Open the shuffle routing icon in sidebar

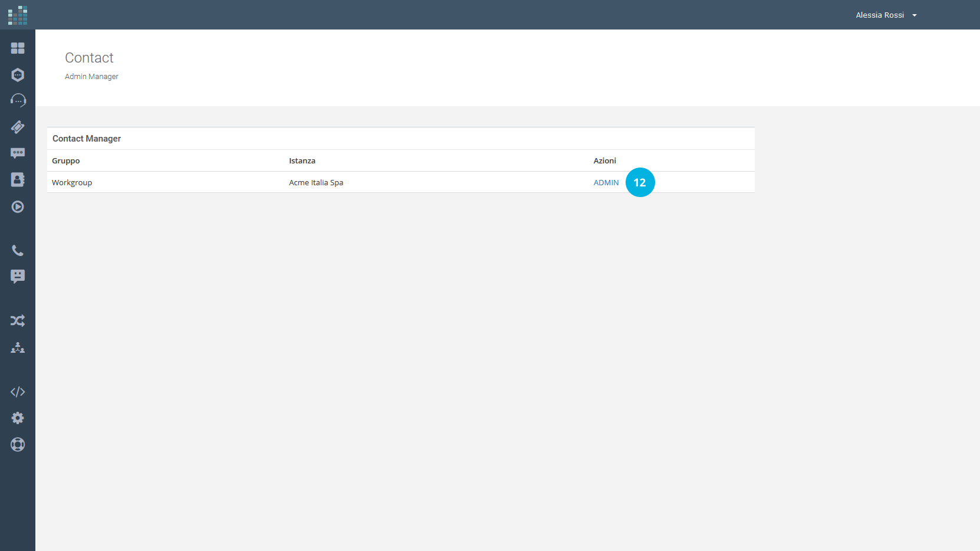[x=18, y=321]
